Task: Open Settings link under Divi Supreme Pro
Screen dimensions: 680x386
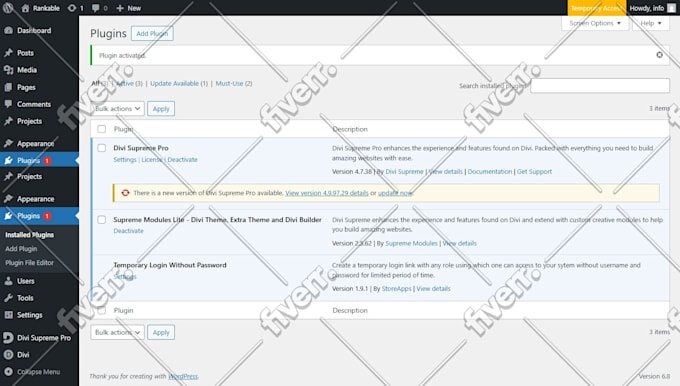Action: (x=125, y=160)
